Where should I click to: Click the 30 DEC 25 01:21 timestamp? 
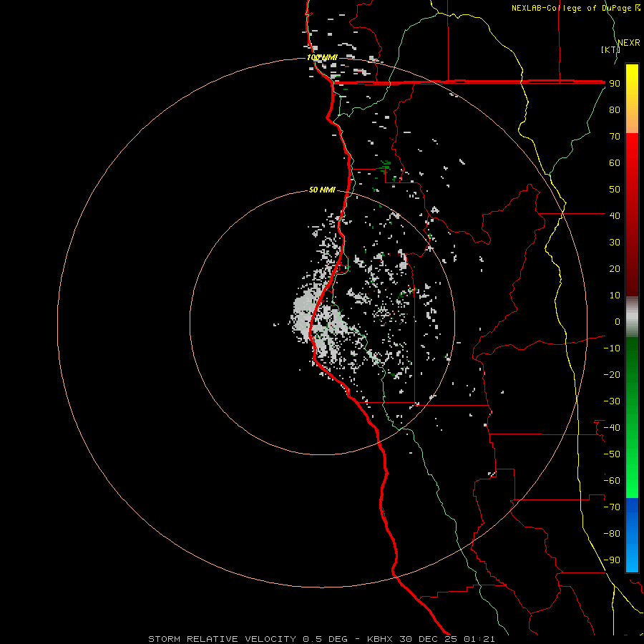[x=447, y=639]
